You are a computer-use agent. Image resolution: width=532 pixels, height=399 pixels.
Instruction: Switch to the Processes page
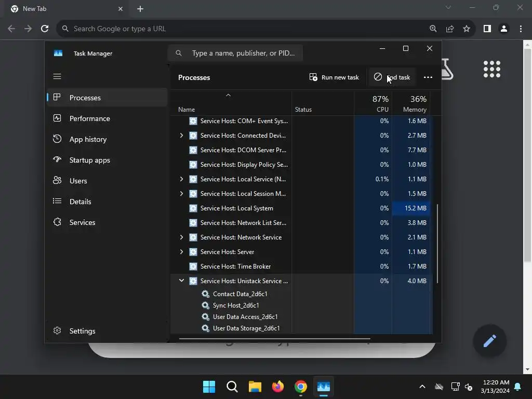[107, 98]
